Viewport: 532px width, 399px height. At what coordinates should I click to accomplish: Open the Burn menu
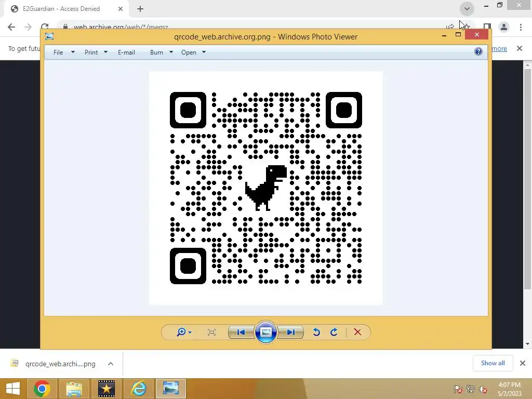(x=156, y=52)
